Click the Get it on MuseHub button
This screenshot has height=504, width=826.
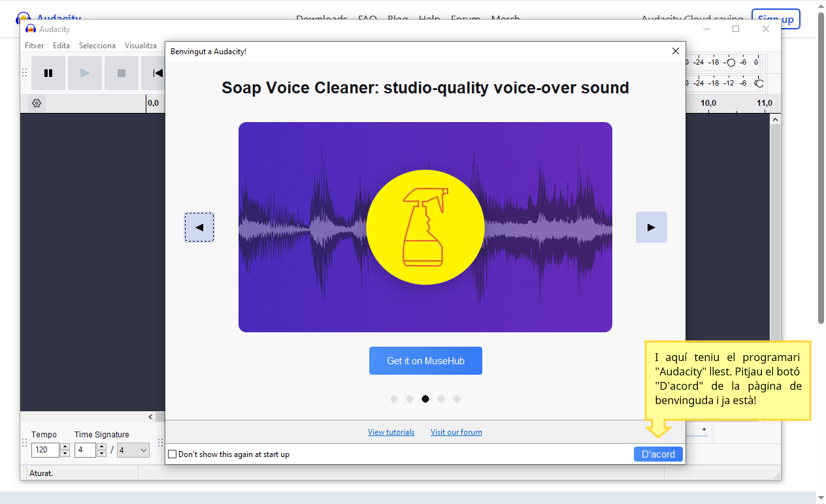coord(425,361)
